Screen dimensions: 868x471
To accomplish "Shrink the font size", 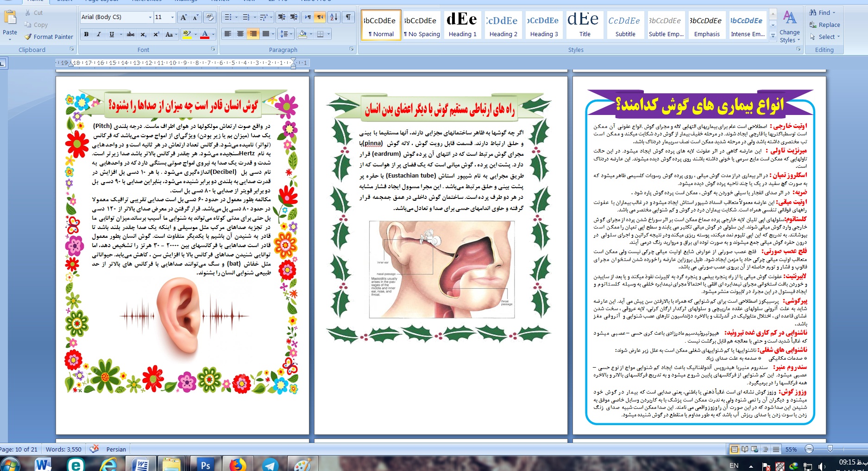I will (195, 17).
